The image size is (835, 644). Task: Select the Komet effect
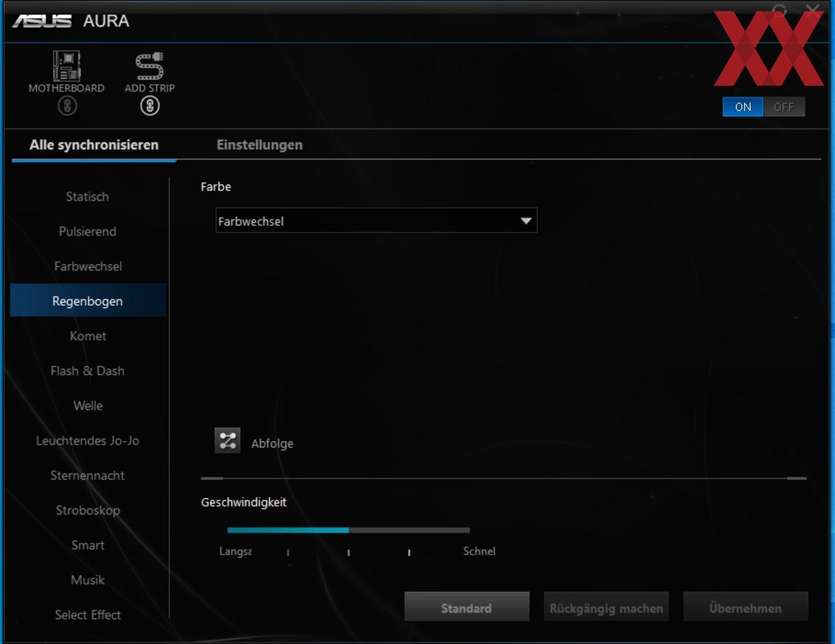click(87, 336)
